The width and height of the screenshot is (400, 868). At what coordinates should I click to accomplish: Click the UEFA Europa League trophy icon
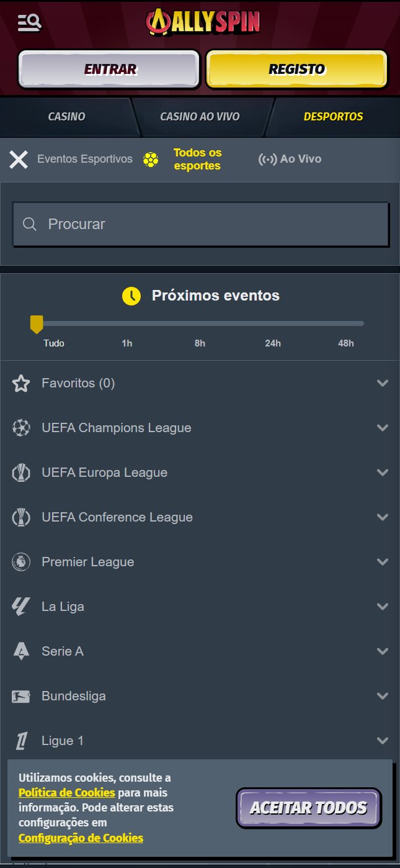point(21,472)
